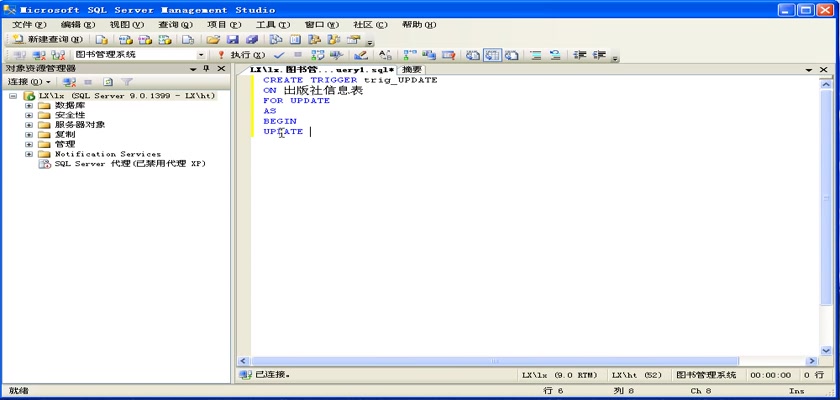Specify Values for Template Parameters
840x400 pixels.
[385, 55]
